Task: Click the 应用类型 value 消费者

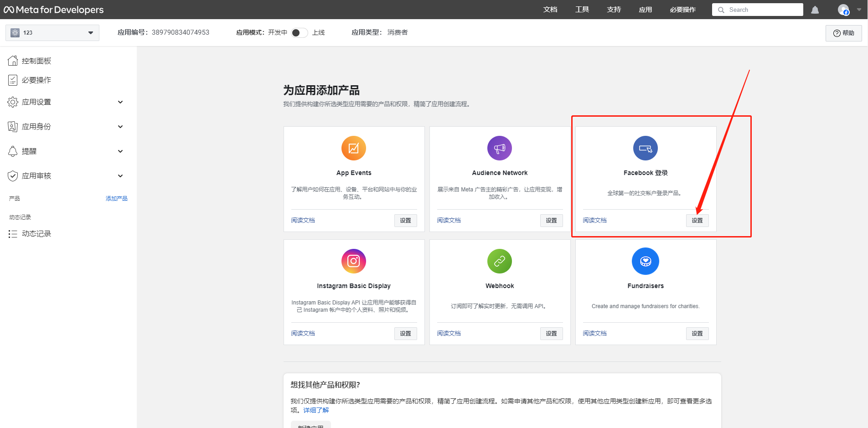Action: [398, 32]
